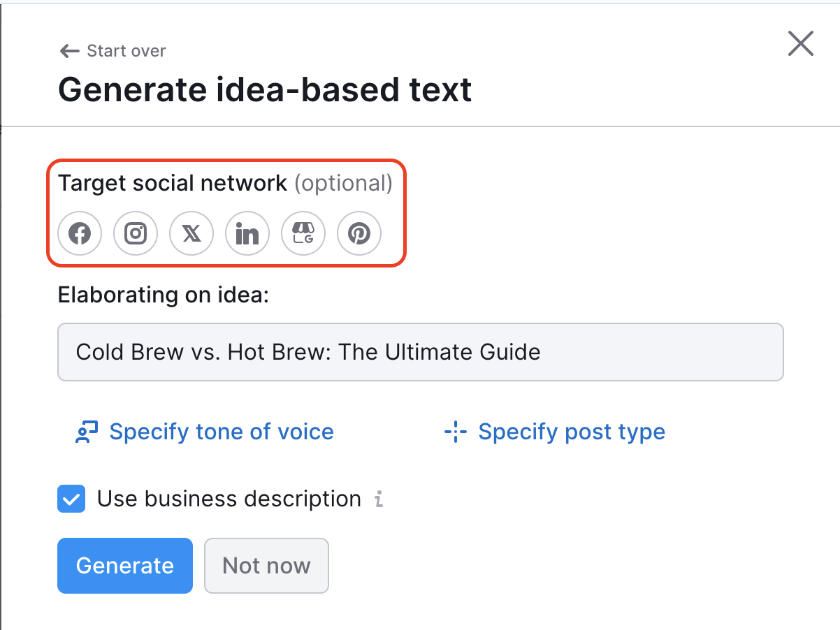Open Specify post type
This screenshot has height=630, width=840.
point(555,432)
